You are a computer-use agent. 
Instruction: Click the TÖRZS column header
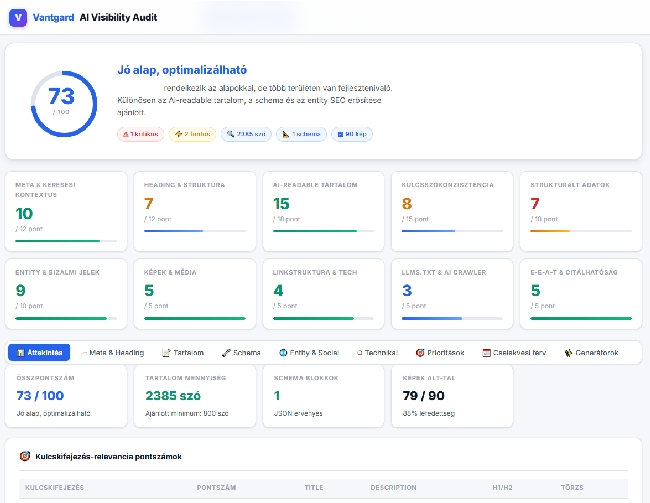point(572,488)
